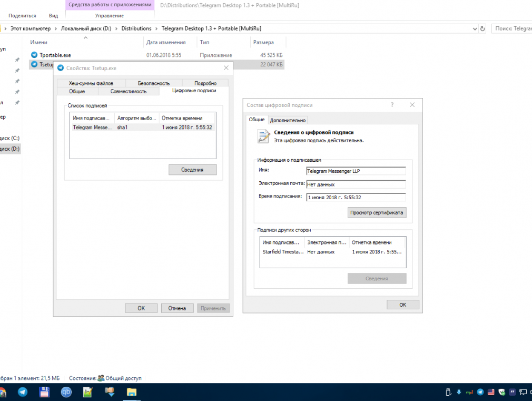Open qBittorrent from the taskbar
This screenshot has height=401, width=532.
[66, 392]
